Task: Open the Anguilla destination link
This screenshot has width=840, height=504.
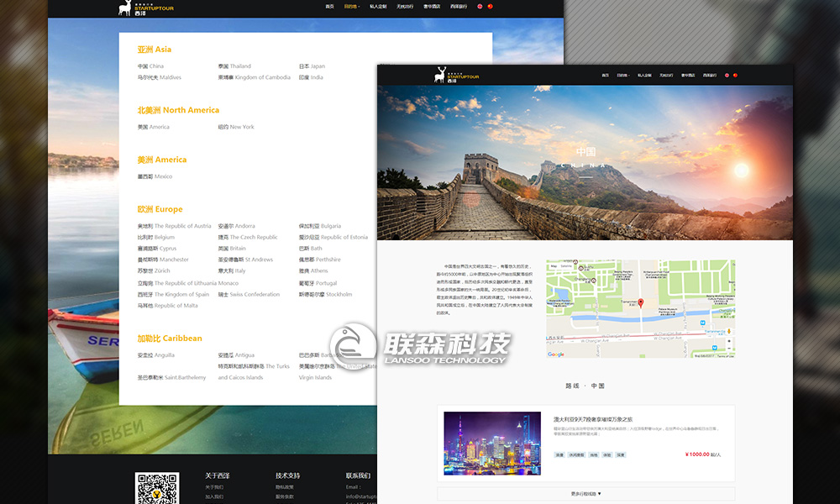Action: 156,355
